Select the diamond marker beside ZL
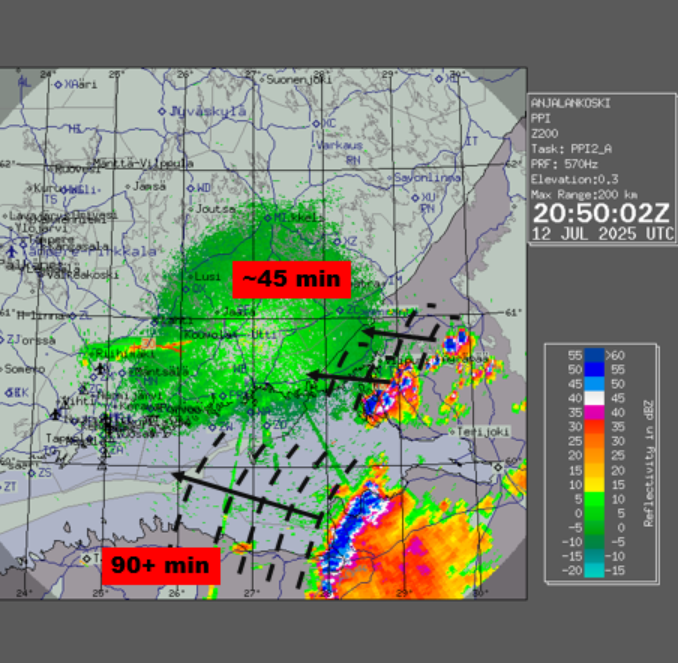Image resolution: width=678 pixels, height=663 pixels. tap(73, 316)
